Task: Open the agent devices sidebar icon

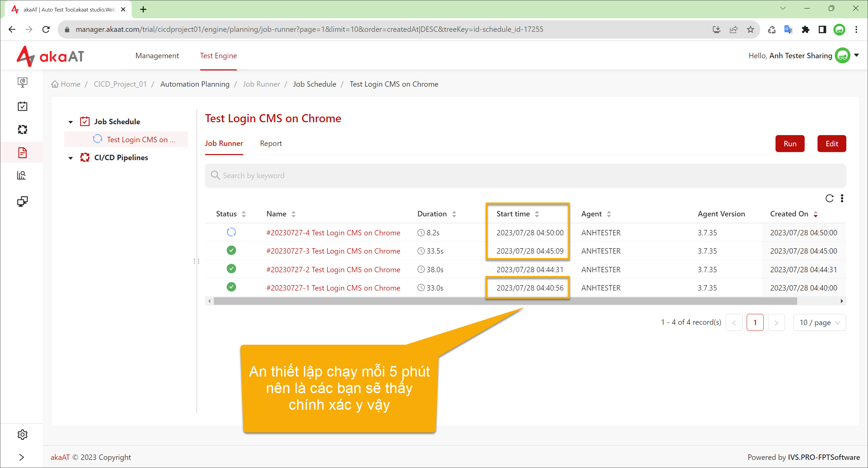Action: point(22,201)
